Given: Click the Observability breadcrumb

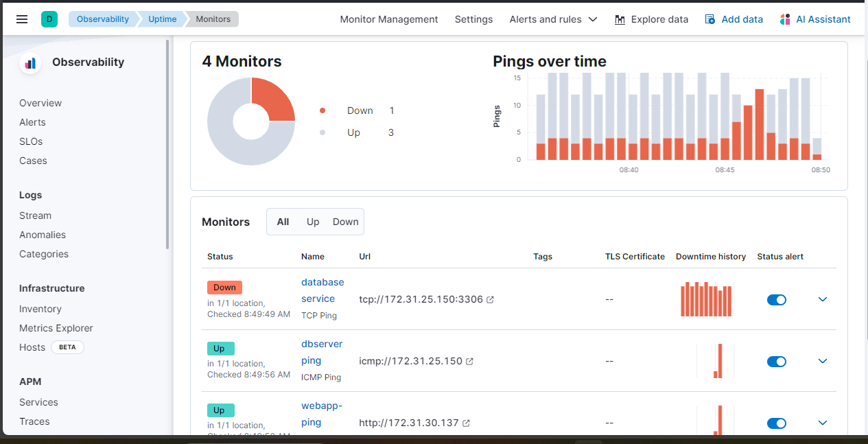Looking at the screenshot, I should tap(102, 19).
